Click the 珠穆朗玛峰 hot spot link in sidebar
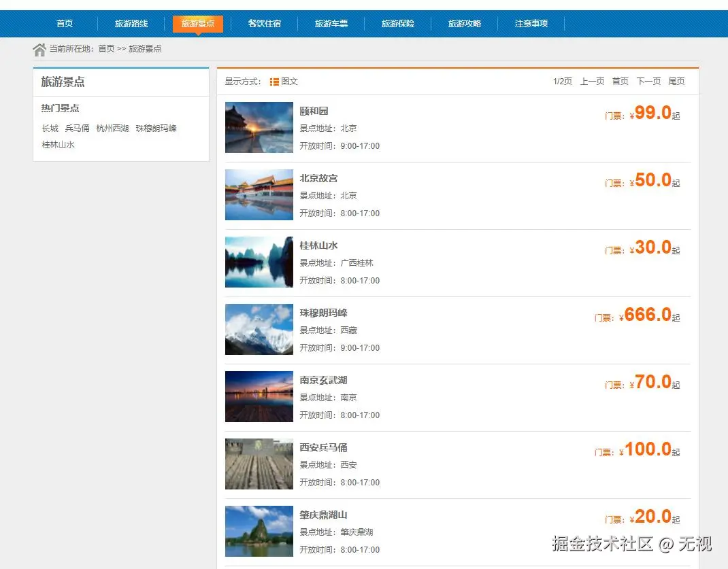728x569 pixels. [x=156, y=128]
